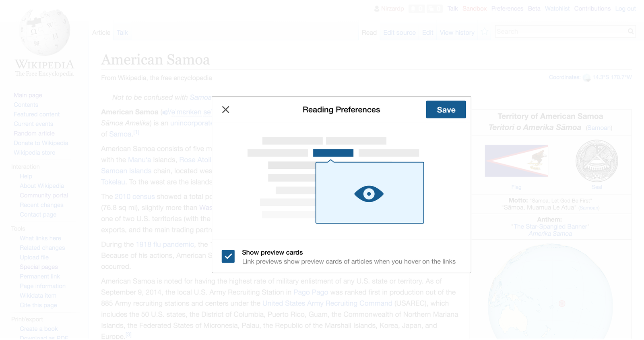Go to Main page in sidebar
The image size is (644, 340).
28,95
